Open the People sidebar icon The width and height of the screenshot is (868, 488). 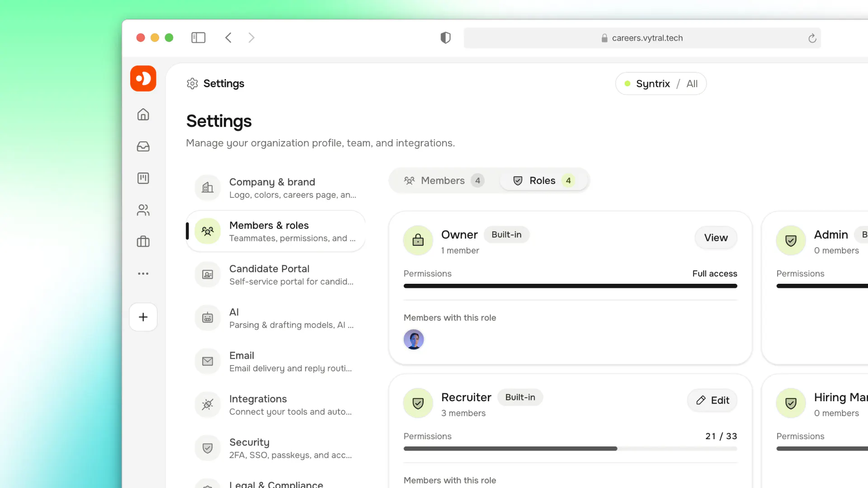pos(143,210)
